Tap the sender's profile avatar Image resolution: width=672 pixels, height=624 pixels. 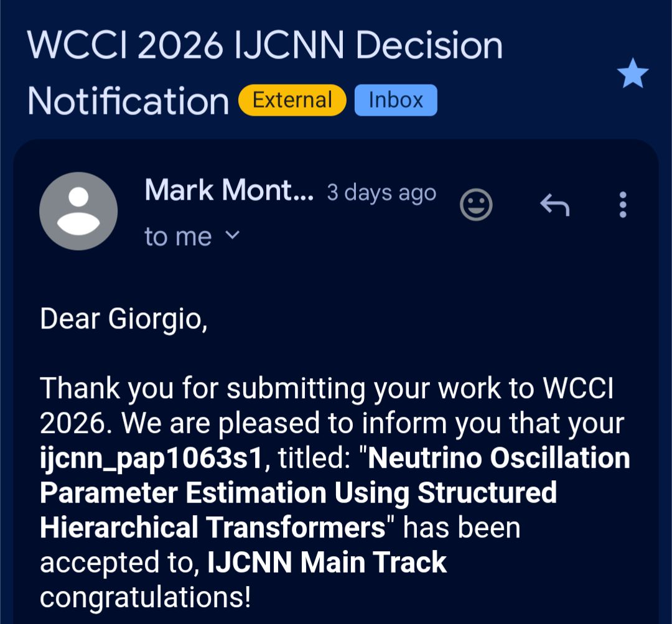78,212
